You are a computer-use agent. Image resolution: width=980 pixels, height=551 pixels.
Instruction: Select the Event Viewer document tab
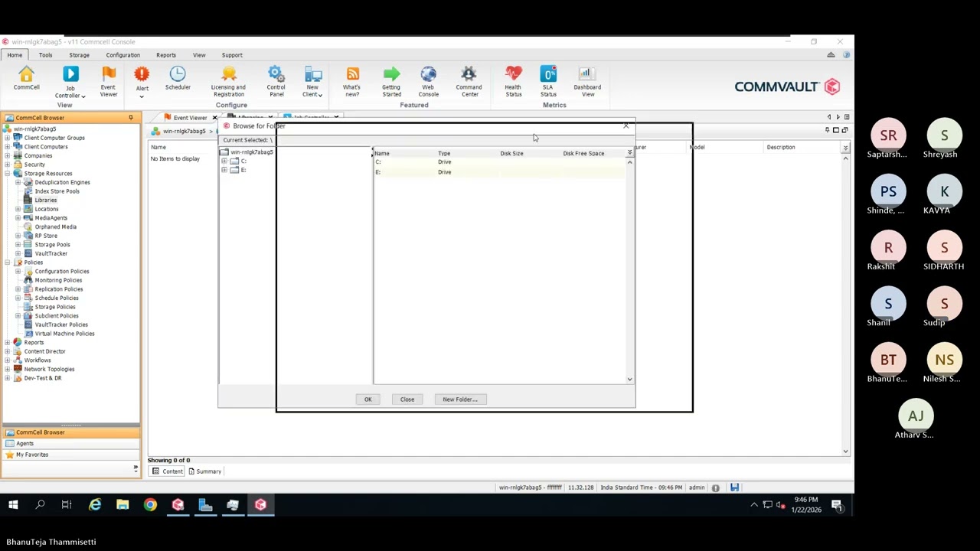click(189, 118)
